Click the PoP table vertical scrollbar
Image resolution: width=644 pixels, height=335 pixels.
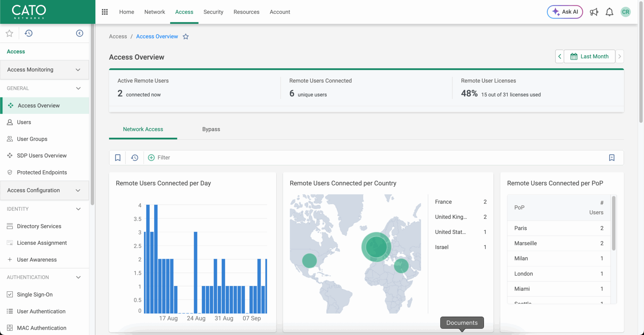pyautogui.click(x=614, y=223)
